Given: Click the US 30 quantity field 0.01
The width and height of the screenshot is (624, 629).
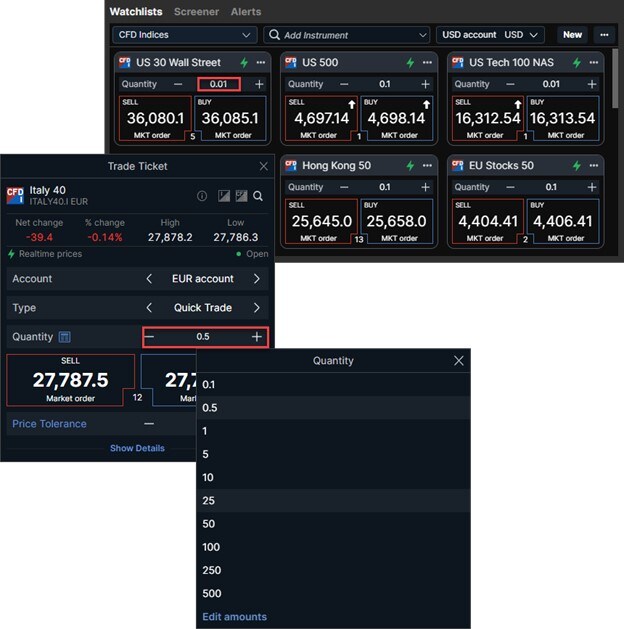Looking at the screenshot, I should pos(219,84).
